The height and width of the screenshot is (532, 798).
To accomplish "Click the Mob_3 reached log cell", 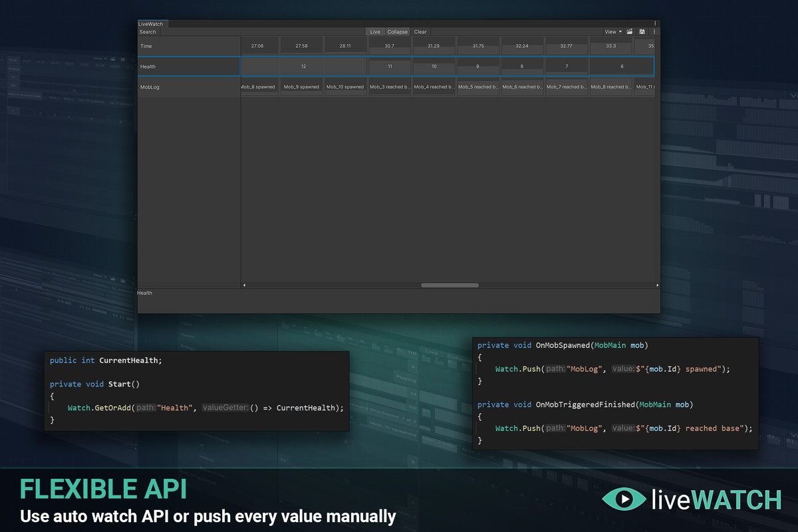I will tap(390, 87).
